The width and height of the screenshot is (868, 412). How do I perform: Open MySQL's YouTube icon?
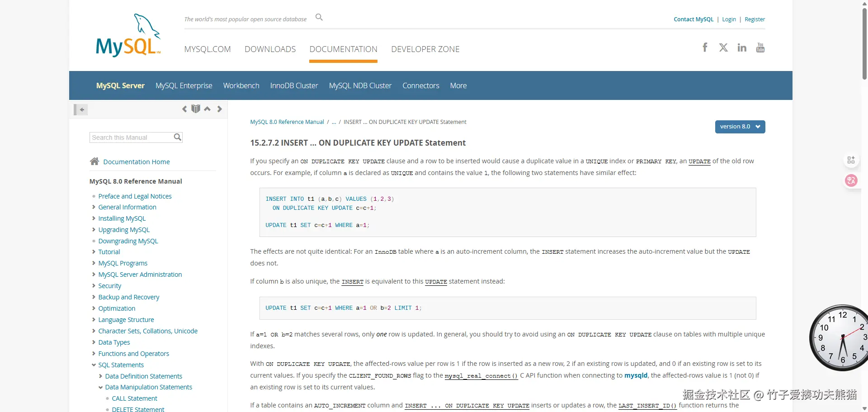pyautogui.click(x=760, y=47)
